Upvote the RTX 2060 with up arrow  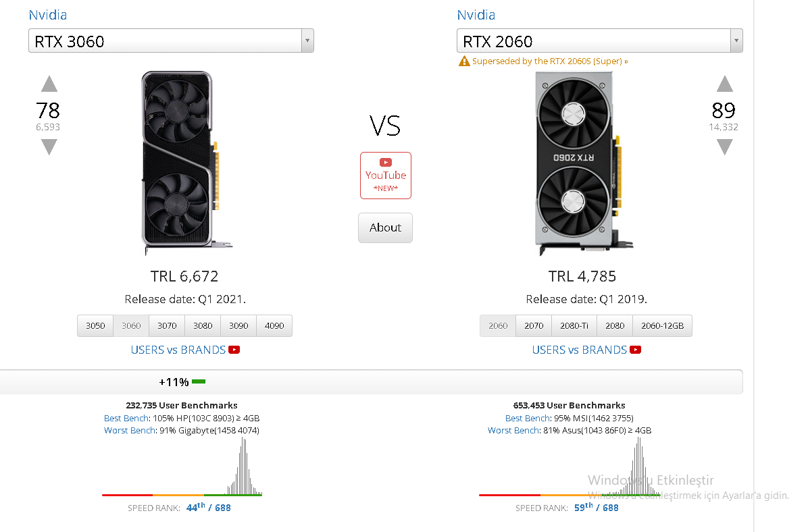tap(724, 84)
